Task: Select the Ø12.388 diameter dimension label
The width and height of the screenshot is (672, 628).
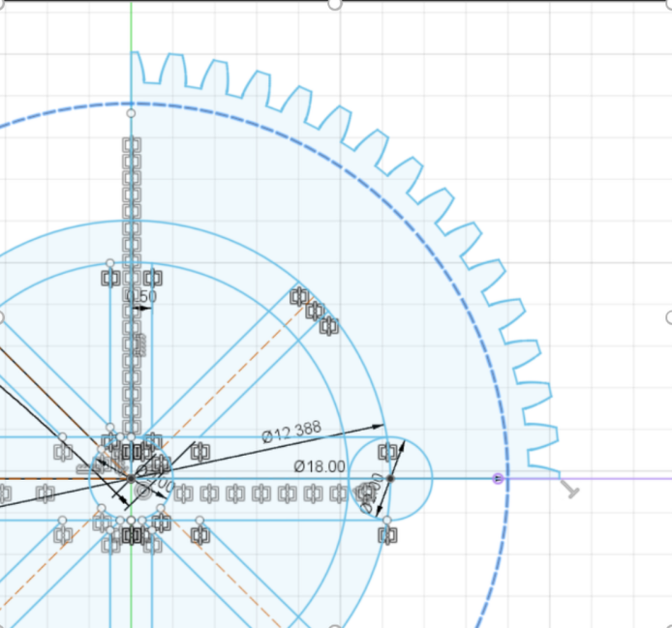Action: (x=291, y=432)
